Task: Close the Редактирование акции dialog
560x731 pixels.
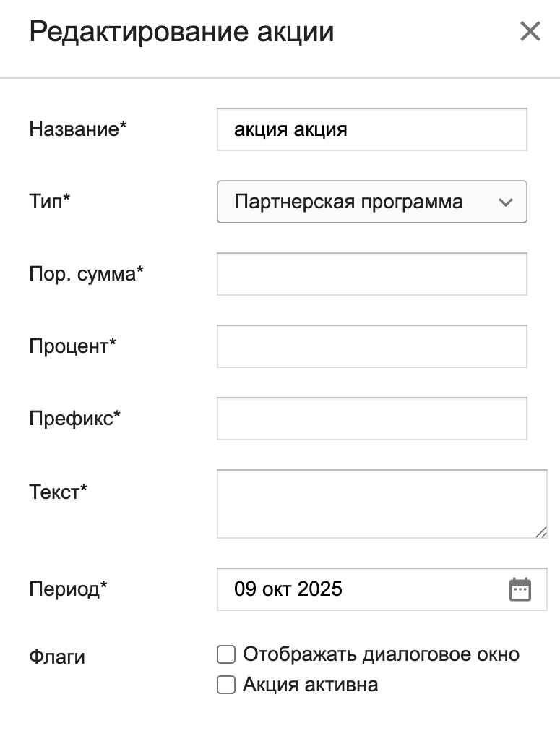Action: click(x=530, y=32)
